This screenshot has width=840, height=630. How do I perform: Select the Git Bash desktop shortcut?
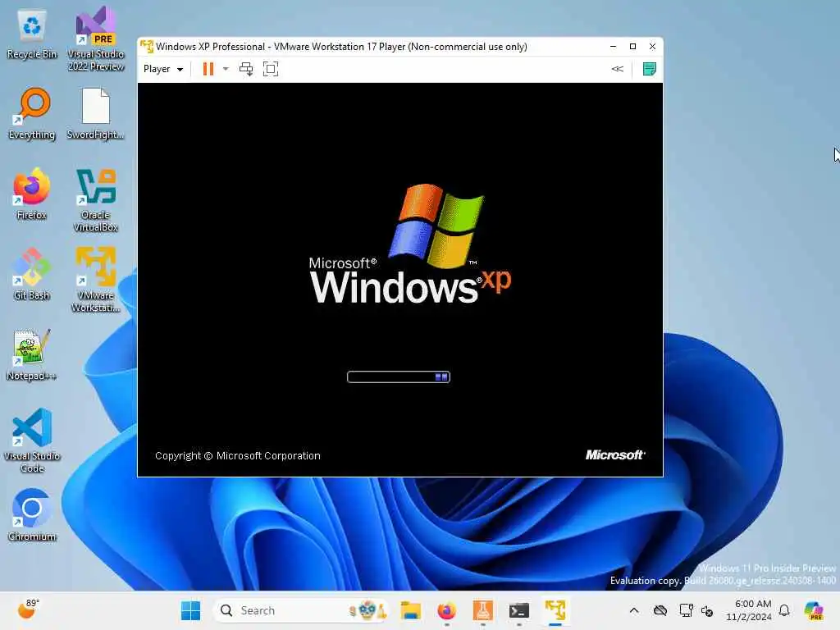click(x=32, y=274)
